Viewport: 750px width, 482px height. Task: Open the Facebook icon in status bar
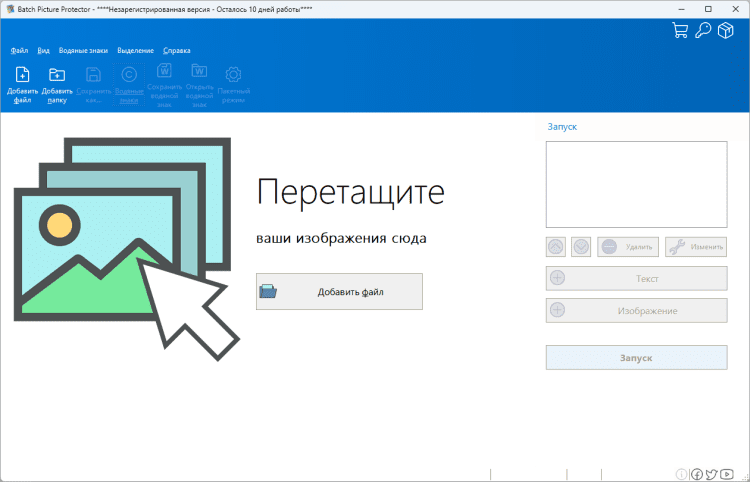(696, 474)
